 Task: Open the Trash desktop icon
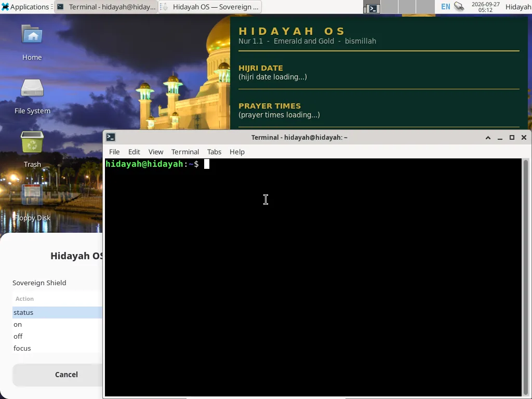point(32,149)
